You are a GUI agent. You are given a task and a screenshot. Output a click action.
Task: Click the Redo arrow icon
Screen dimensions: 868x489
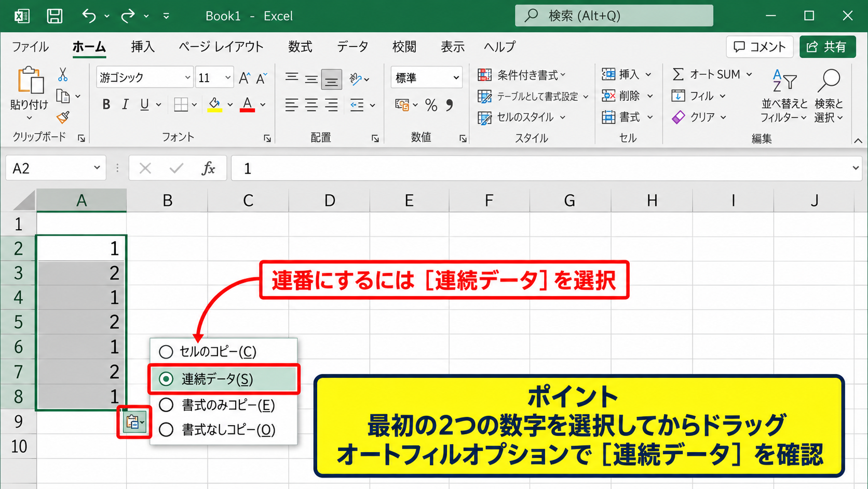coord(128,16)
